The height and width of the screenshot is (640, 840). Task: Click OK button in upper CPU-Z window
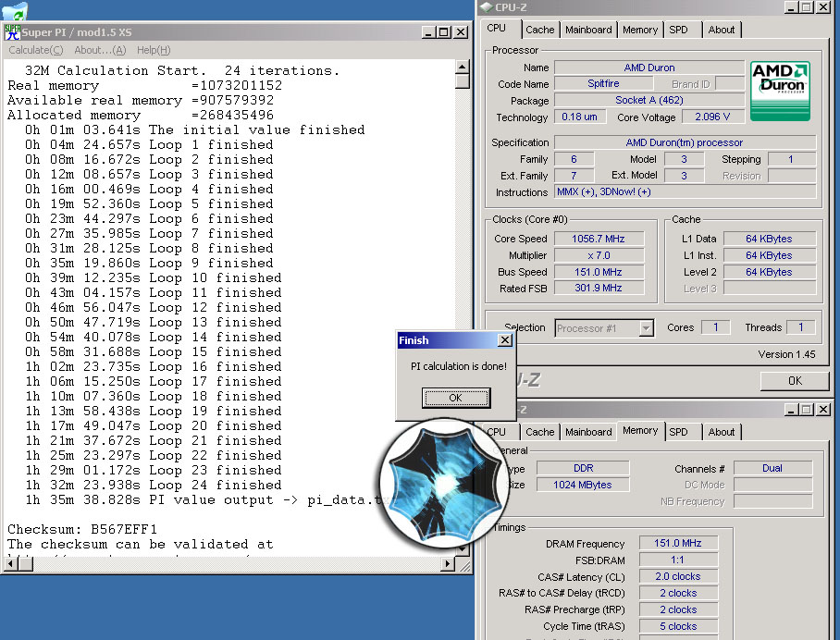click(x=795, y=381)
